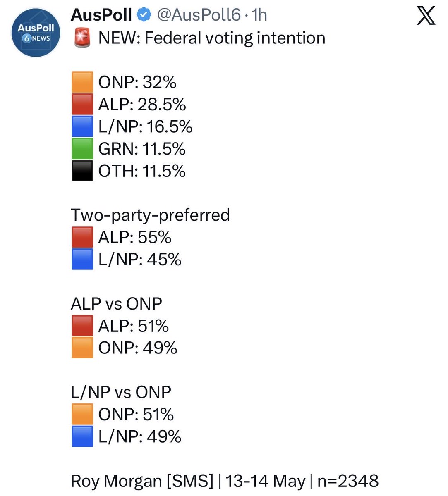Click the ALP vs ONP heading text
Screen dimensions: 448x496
(x=116, y=304)
